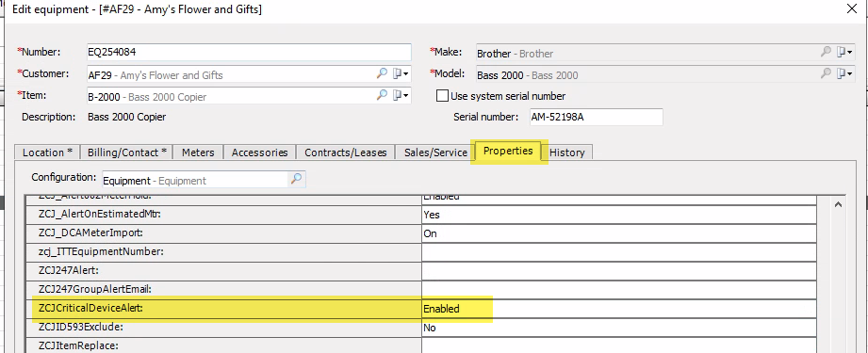Open the Model field action dropdown
This screenshot has height=353, width=868.
coord(844,73)
